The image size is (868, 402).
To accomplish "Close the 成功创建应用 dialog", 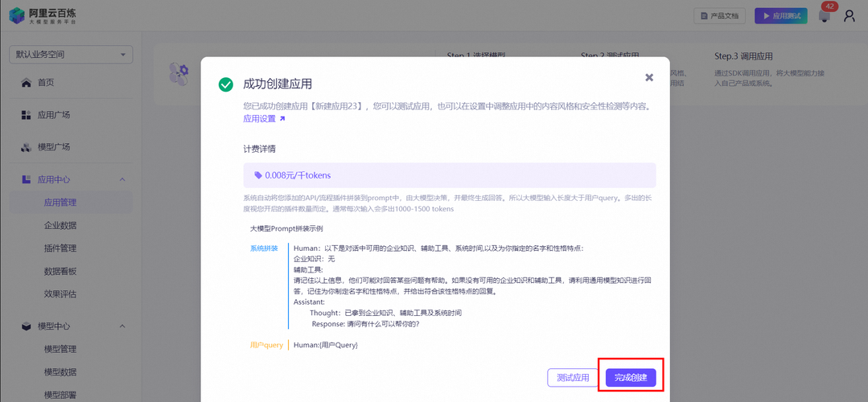I will pyautogui.click(x=649, y=77).
